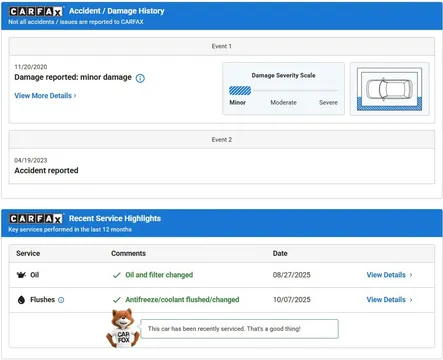Click the 'Minor' severity label
443x360 pixels.
(x=237, y=103)
